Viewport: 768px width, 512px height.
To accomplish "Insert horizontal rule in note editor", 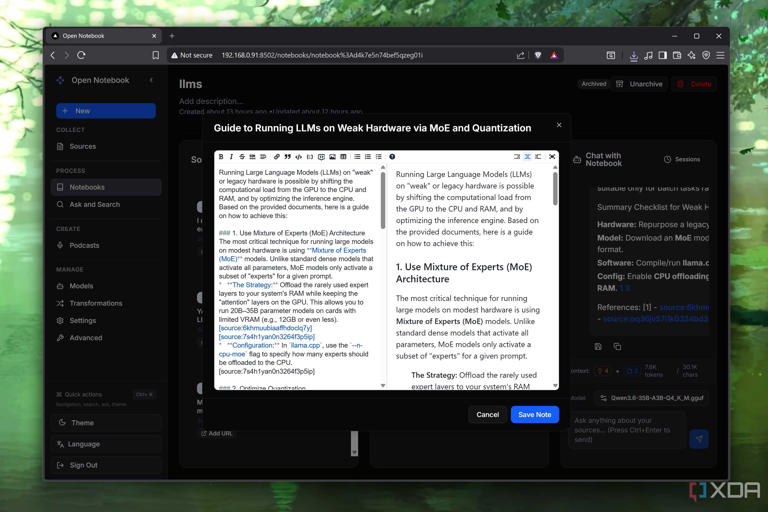I will click(x=252, y=157).
